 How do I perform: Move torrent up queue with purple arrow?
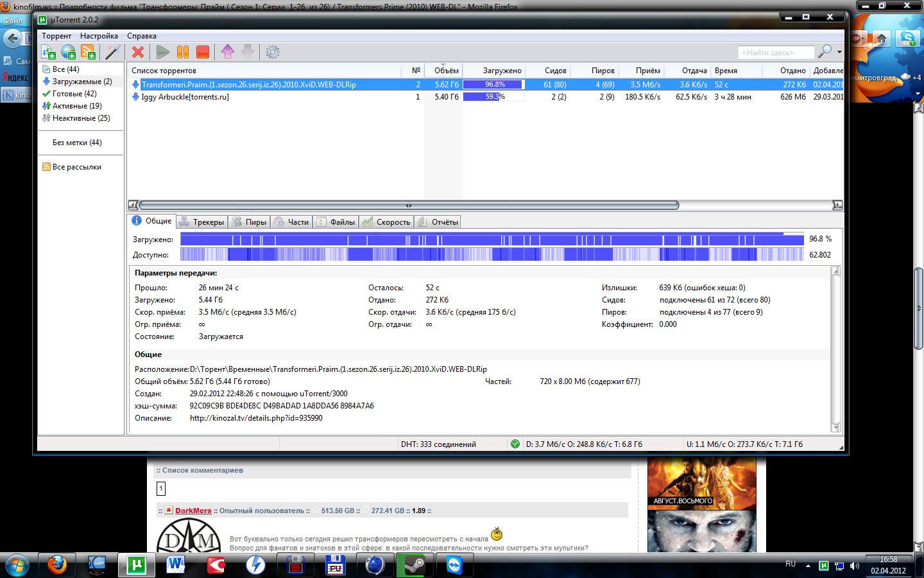tap(228, 52)
